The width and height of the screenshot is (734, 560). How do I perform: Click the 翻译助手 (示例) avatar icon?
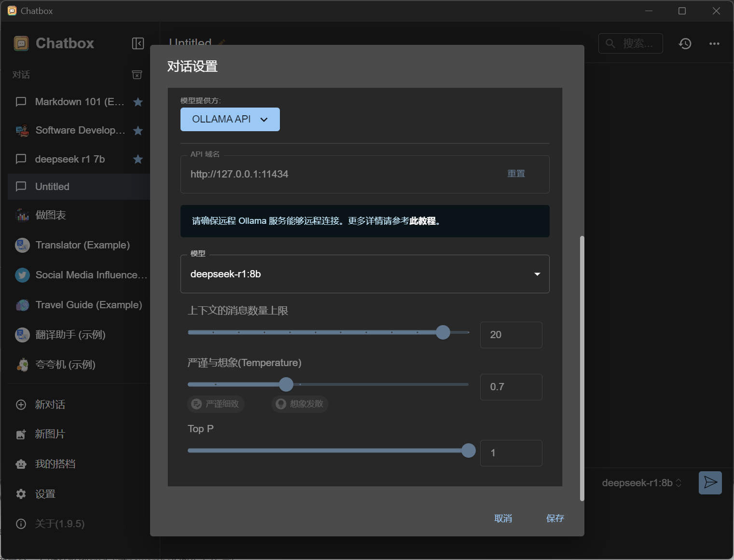click(x=22, y=335)
